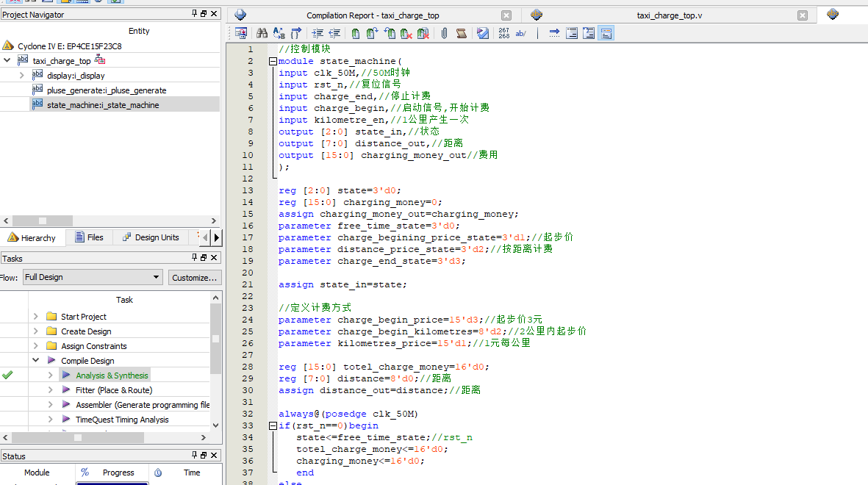The width and height of the screenshot is (868, 485).
Task: Click Cyclone IV E: EP4CE15F23C8 device entry
Action: point(69,46)
